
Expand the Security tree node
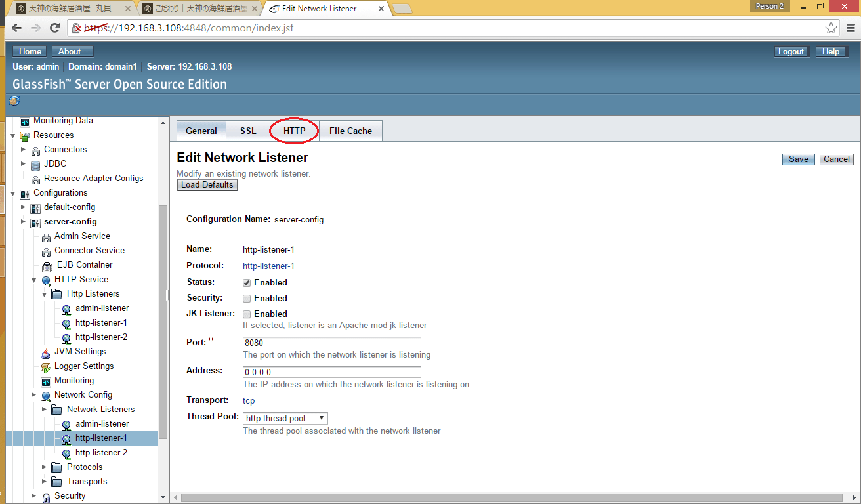[33, 496]
